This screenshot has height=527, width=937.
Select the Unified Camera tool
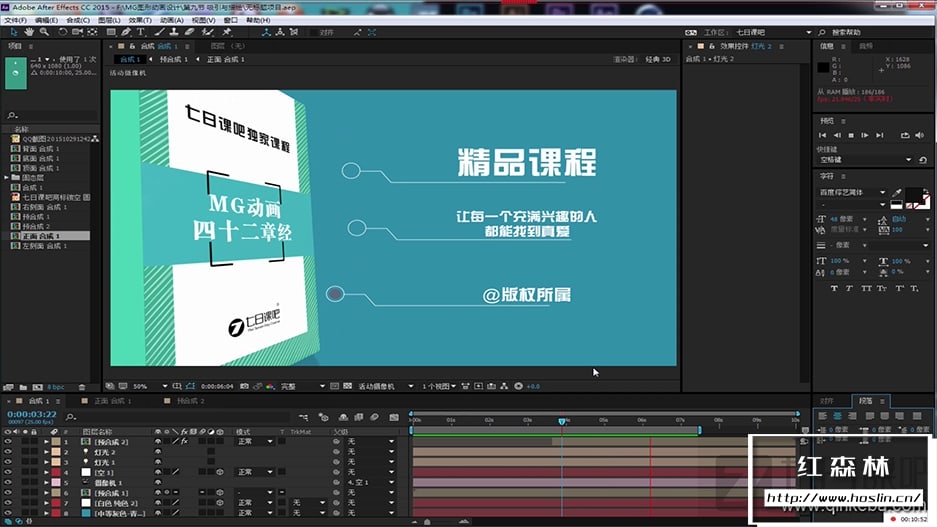77,32
